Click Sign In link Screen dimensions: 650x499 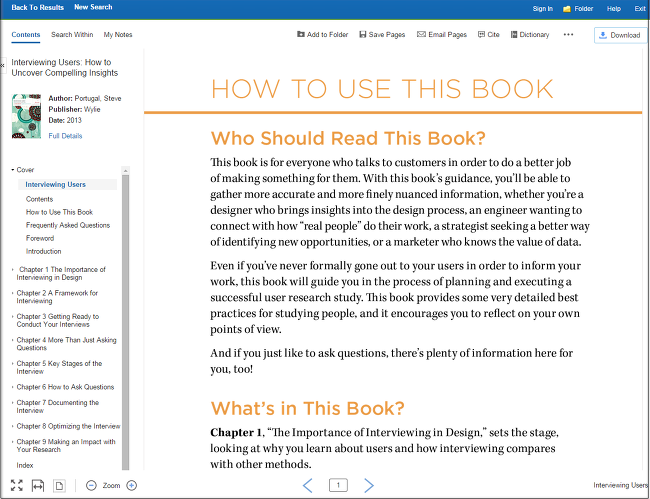(x=543, y=9)
